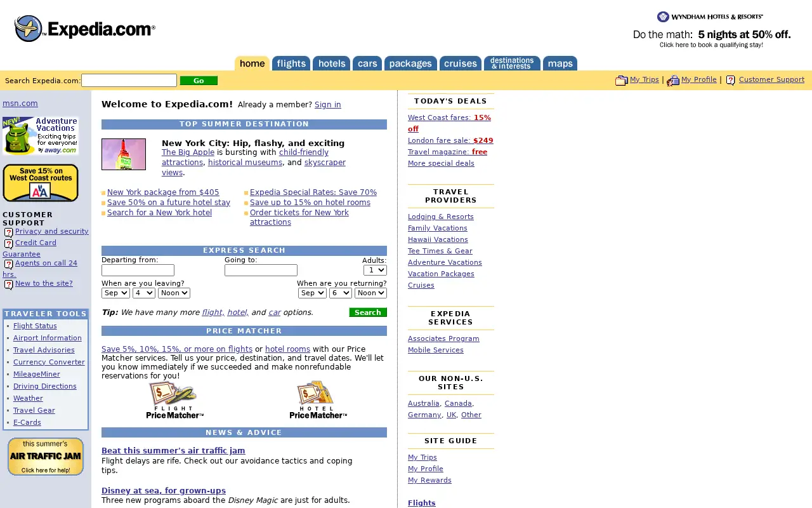Open the Adults count dropdown
This screenshot has width=812, height=508.
coord(375,271)
